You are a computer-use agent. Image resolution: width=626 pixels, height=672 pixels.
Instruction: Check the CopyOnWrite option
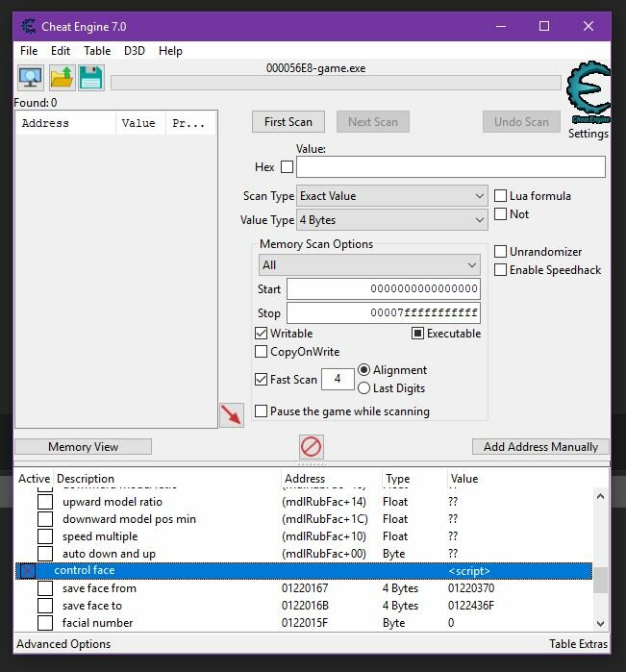point(262,352)
